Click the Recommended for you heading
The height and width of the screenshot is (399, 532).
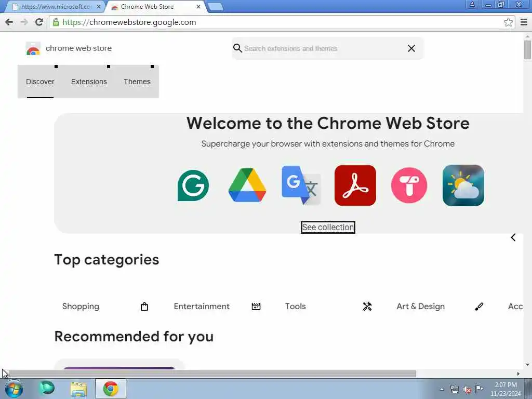[134, 337]
